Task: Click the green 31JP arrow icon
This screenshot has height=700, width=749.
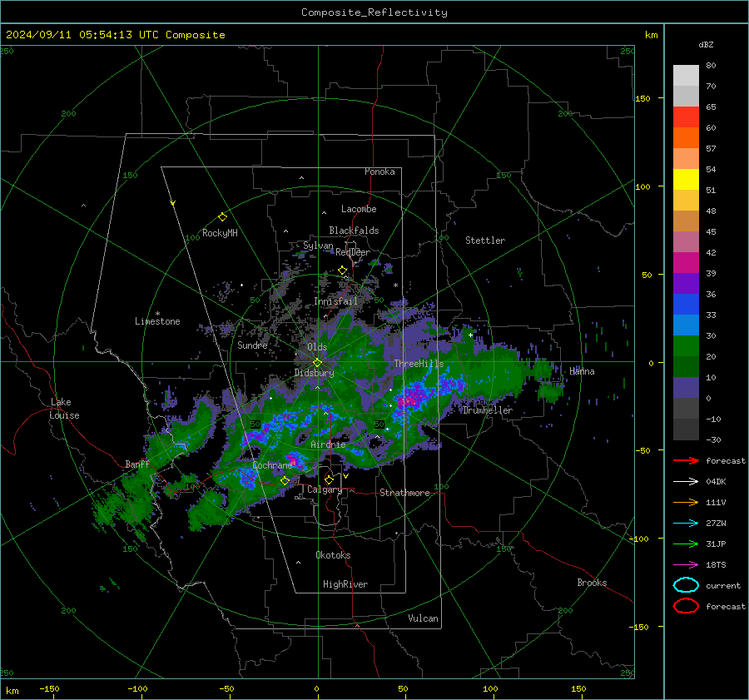Action: (686, 544)
